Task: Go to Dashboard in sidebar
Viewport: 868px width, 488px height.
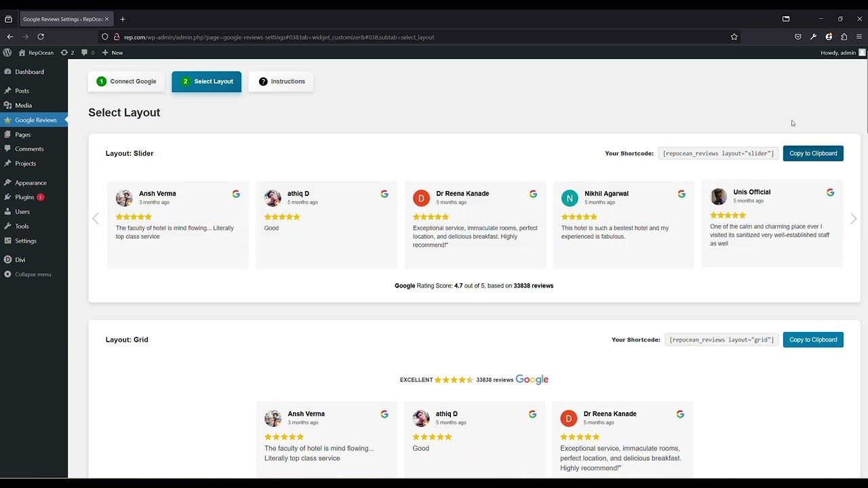Action: coord(29,72)
